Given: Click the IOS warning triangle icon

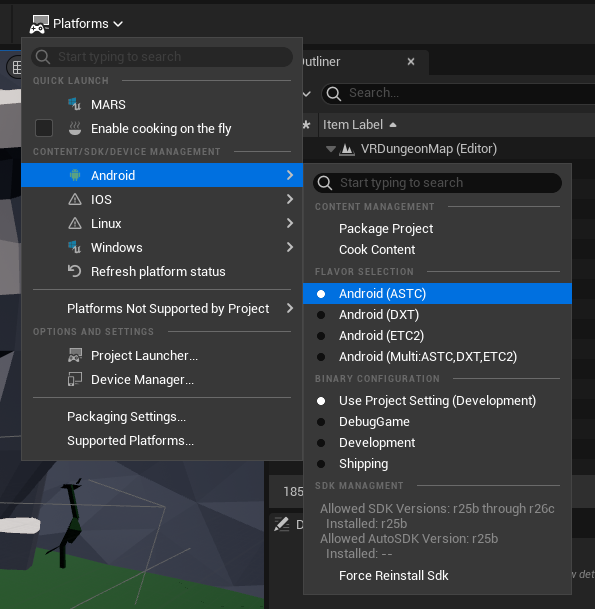Looking at the screenshot, I should point(75,199).
